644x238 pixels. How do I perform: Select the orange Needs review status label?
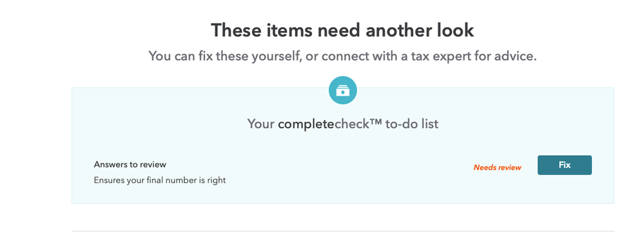498,167
